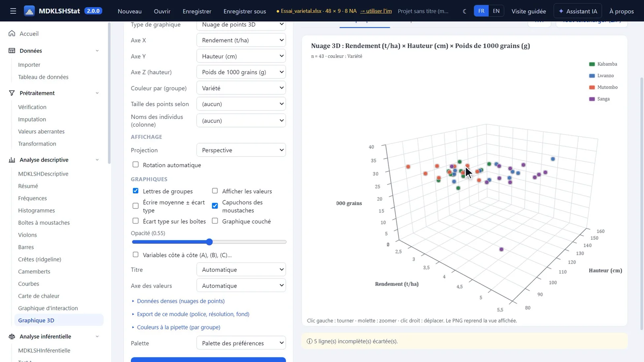644x362 pixels.
Task: Click the Lwanzo blue legend marker
Action: pyautogui.click(x=592, y=76)
